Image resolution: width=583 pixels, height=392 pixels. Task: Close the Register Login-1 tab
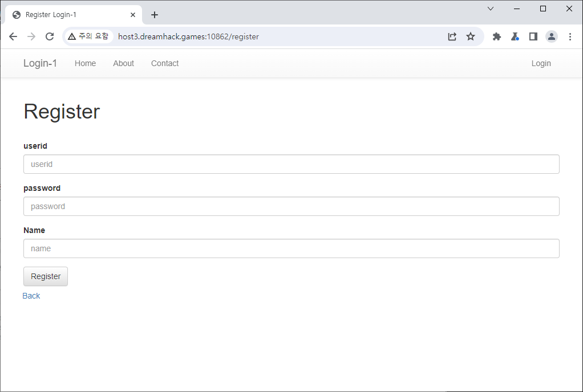[133, 15]
